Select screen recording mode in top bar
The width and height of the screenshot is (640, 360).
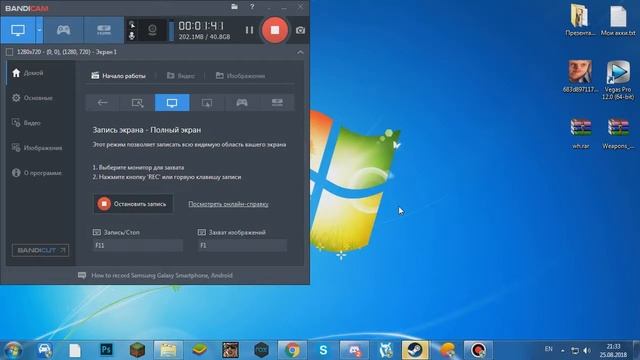point(18,30)
